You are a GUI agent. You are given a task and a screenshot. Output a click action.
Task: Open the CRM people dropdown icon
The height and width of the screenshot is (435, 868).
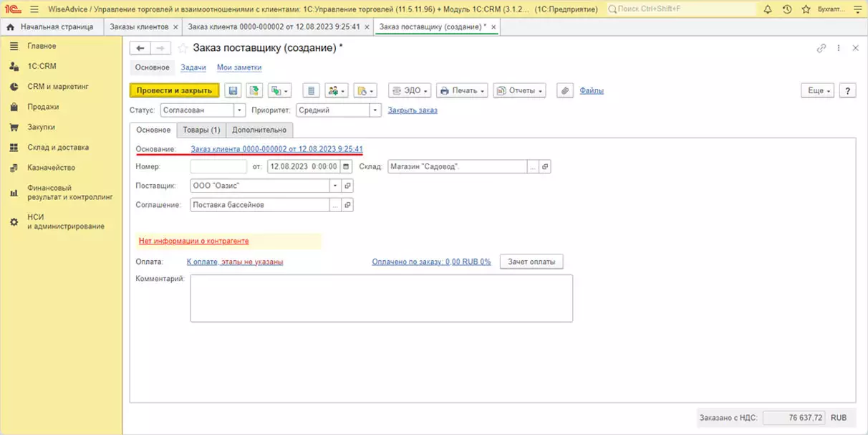336,90
